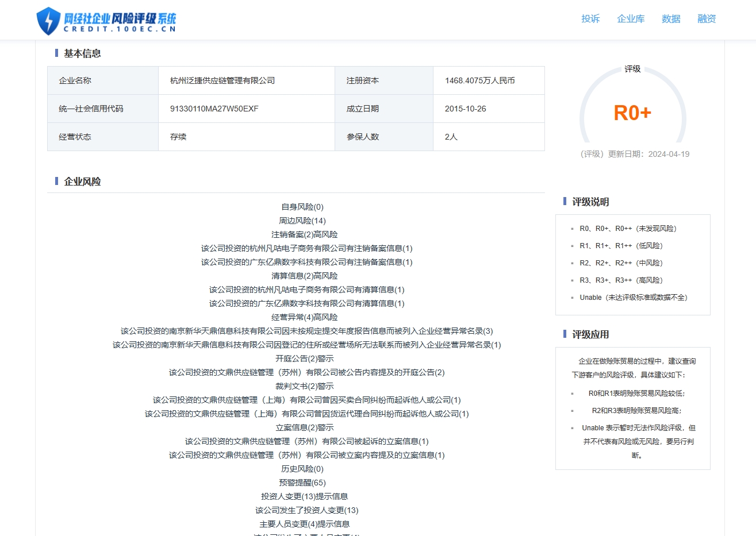Click 文鼎供应链(上海) 货运代理合同纠纷 line
This screenshot has height=536, width=756.
(x=307, y=414)
